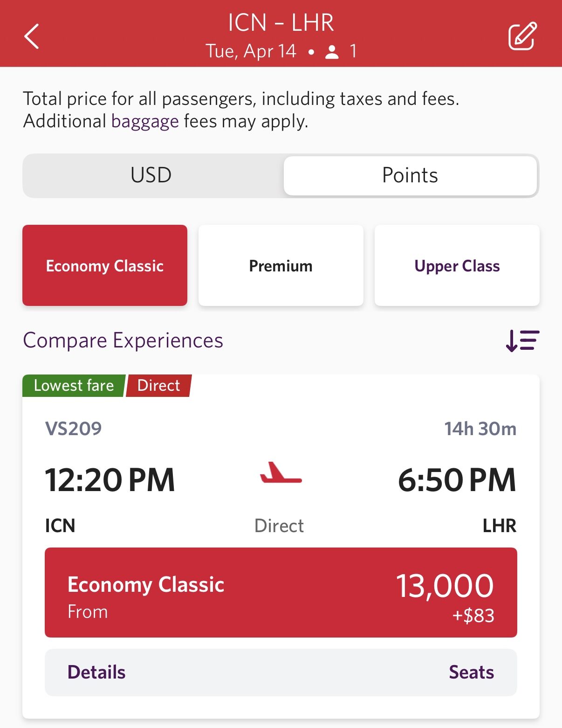Open the sort flights icon
562x728 pixels.
[x=522, y=340]
